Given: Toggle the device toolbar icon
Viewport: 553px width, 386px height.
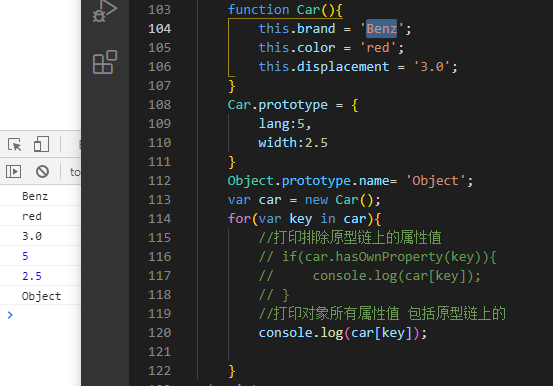Looking at the screenshot, I should coord(41,144).
